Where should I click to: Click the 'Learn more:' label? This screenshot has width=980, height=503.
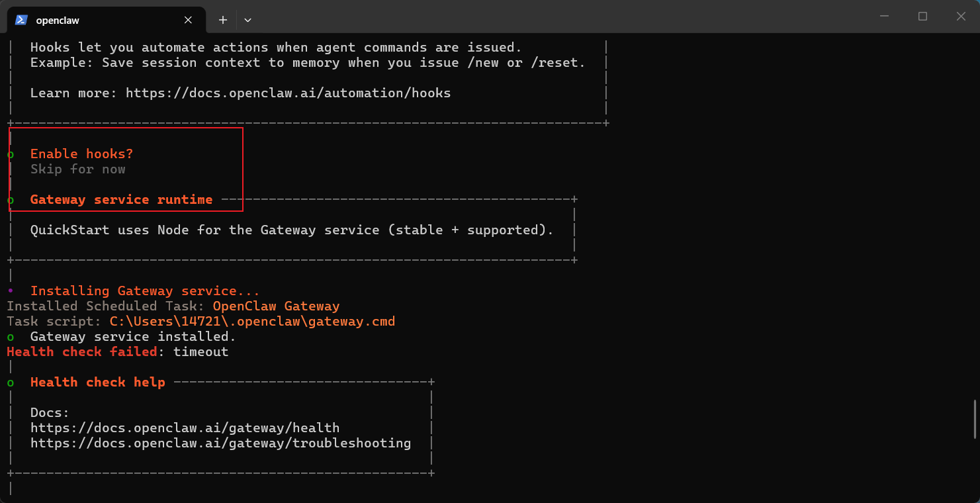tap(73, 93)
